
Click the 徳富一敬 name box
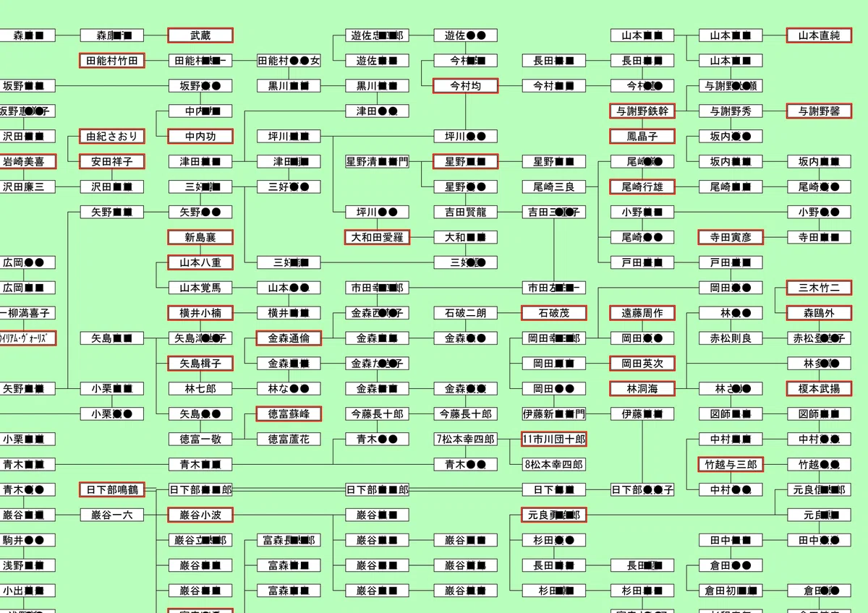pyautogui.click(x=200, y=439)
